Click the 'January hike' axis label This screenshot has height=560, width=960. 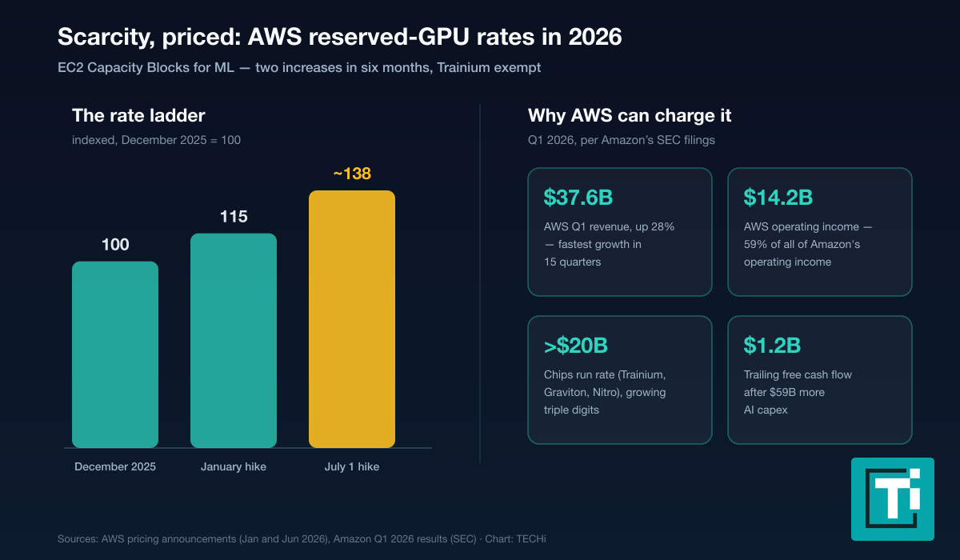(x=234, y=466)
